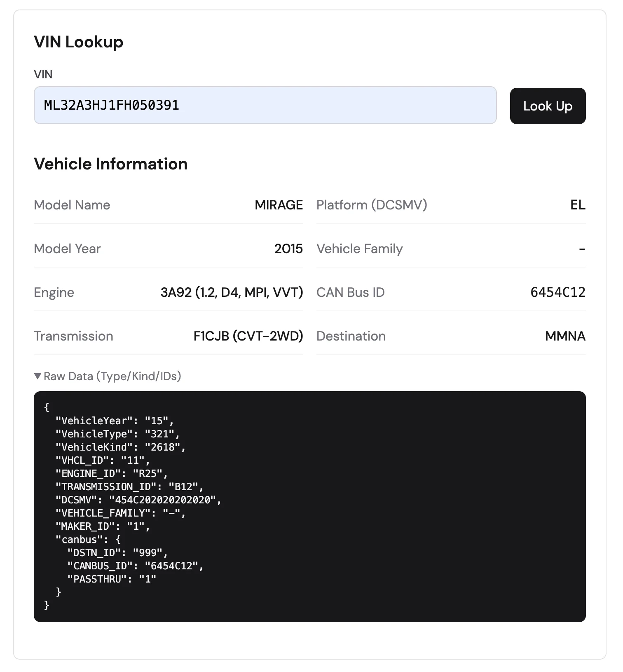Image resolution: width=623 pixels, height=672 pixels.
Task: Click the VIN Lookup heading
Action: click(x=78, y=42)
